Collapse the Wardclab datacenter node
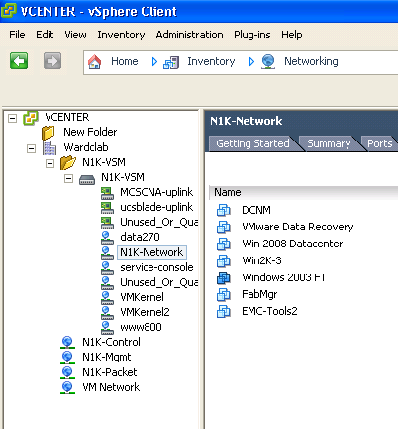The image size is (398, 429). [31, 148]
